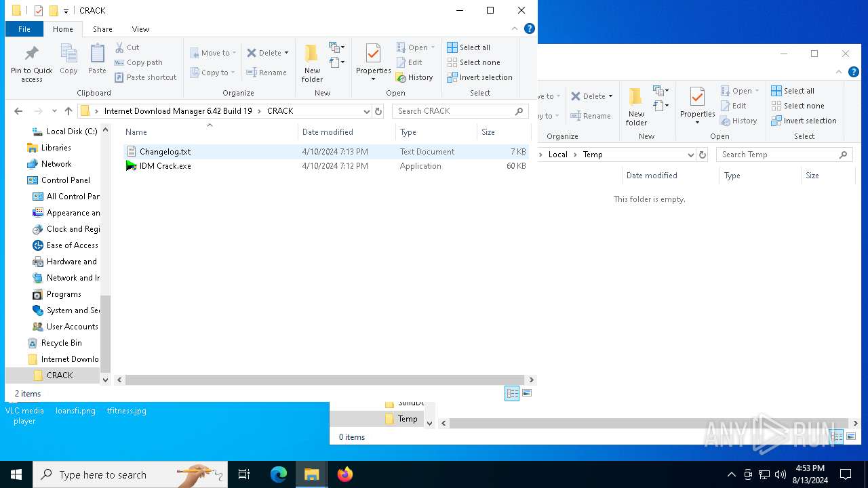Select Libraries in navigation pane

click(x=50, y=148)
